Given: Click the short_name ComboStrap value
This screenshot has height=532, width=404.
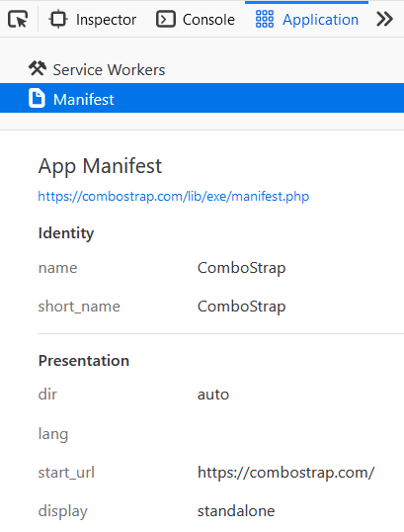Looking at the screenshot, I should 241,307.
